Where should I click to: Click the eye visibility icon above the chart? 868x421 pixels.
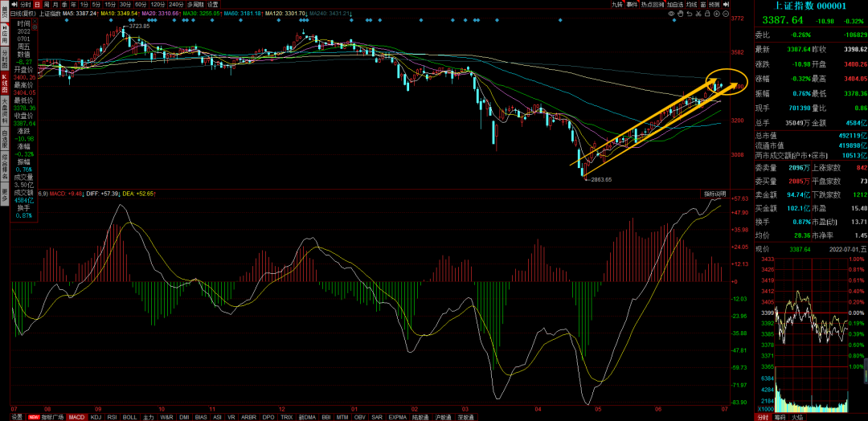click(672, 14)
